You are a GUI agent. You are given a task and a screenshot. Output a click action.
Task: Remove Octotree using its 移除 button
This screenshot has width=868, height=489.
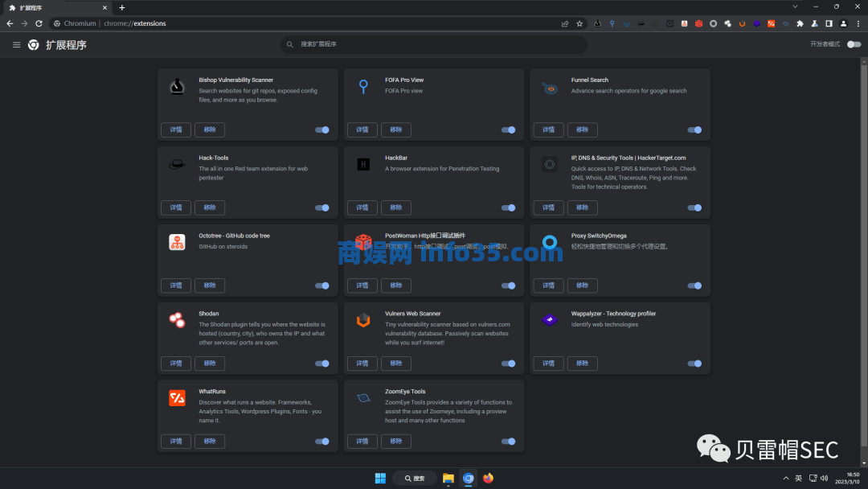(x=210, y=286)
